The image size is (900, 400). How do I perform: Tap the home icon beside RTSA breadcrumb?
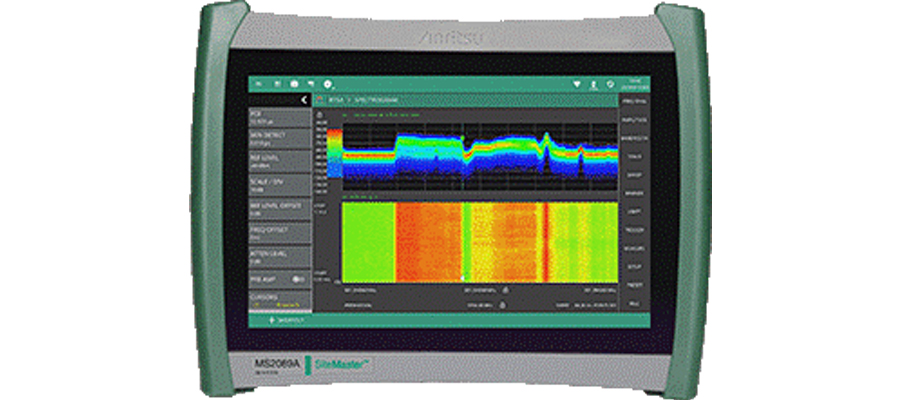click(320, 101)
